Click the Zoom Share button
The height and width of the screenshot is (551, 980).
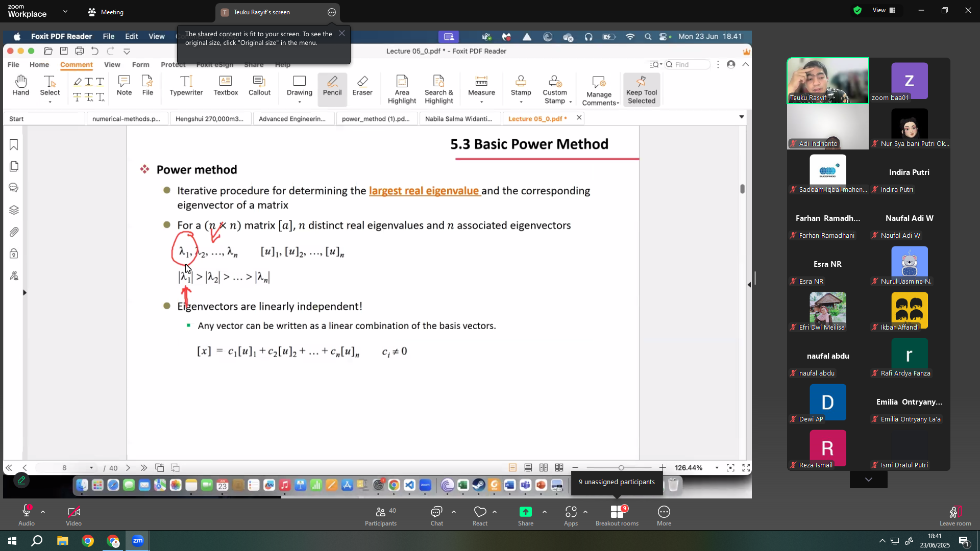pos(525,516)
